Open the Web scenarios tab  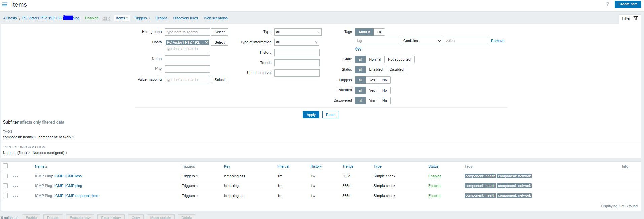pos(215,18)
